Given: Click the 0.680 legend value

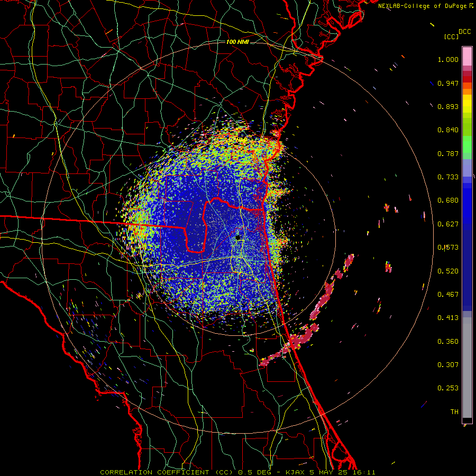Looking at the screenshot, I should (x=448, y=200).
